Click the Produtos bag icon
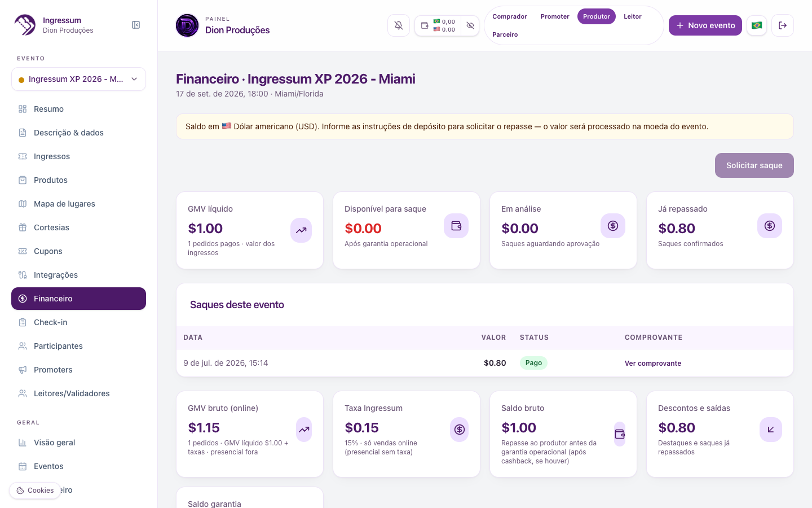This screenshot has width=812, height=508. [x=23, y=180]
